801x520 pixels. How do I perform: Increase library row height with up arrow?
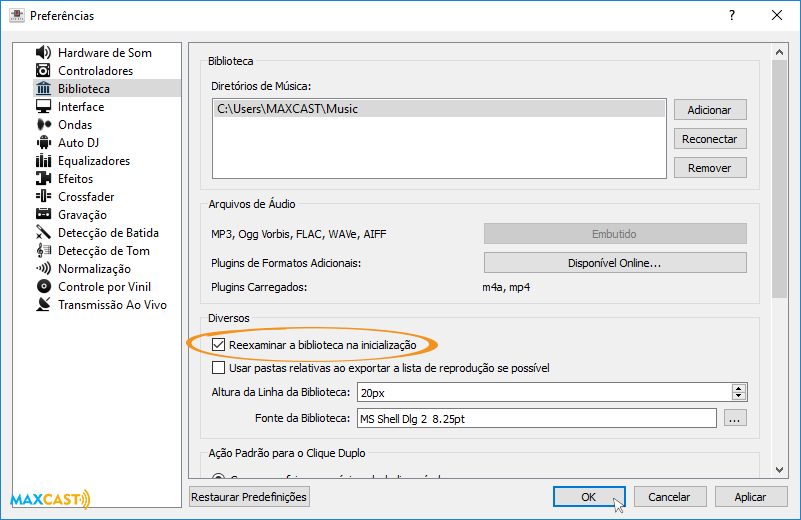[x=739, y=388]
